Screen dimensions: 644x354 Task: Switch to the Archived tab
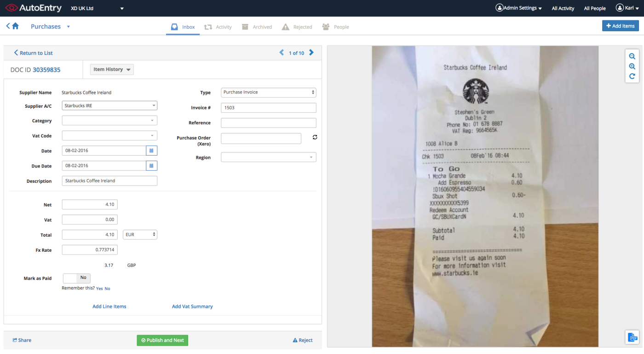[x=257, y=27]
